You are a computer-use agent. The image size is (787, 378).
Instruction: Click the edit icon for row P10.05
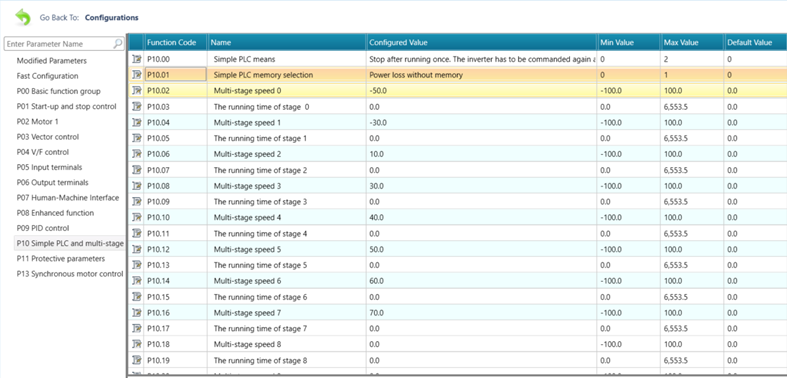(137, 139)
